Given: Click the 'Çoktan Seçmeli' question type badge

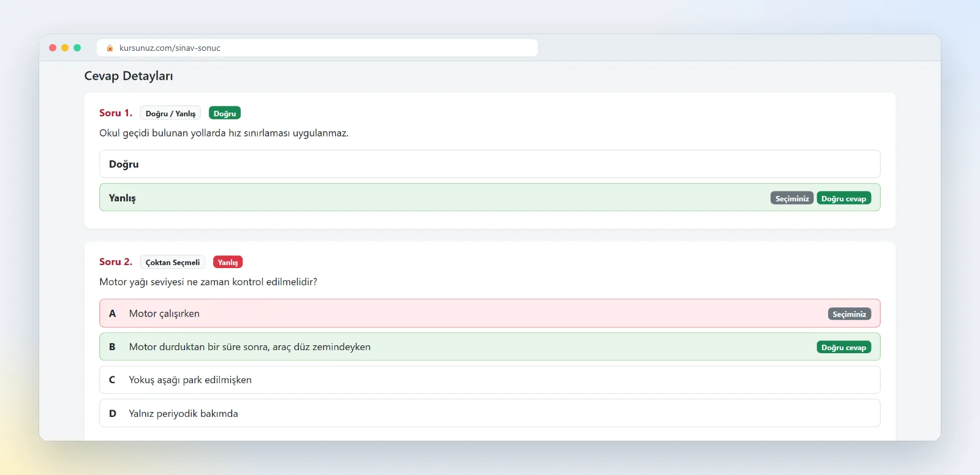Looking at the screenshot, I should coord(173,262).
